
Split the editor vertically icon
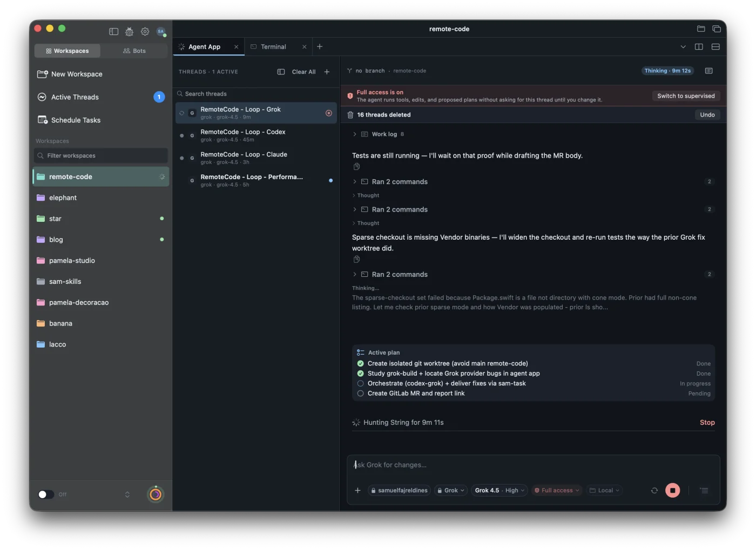click(x=699, y=47)
